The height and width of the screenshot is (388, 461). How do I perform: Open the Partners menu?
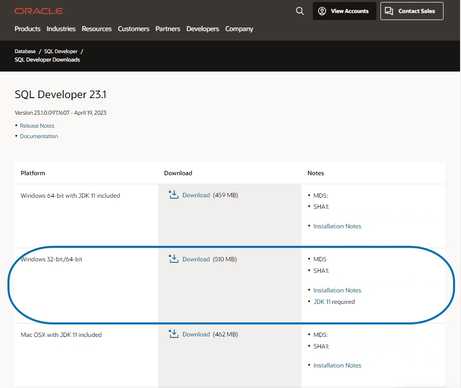[x=168, y=29]
